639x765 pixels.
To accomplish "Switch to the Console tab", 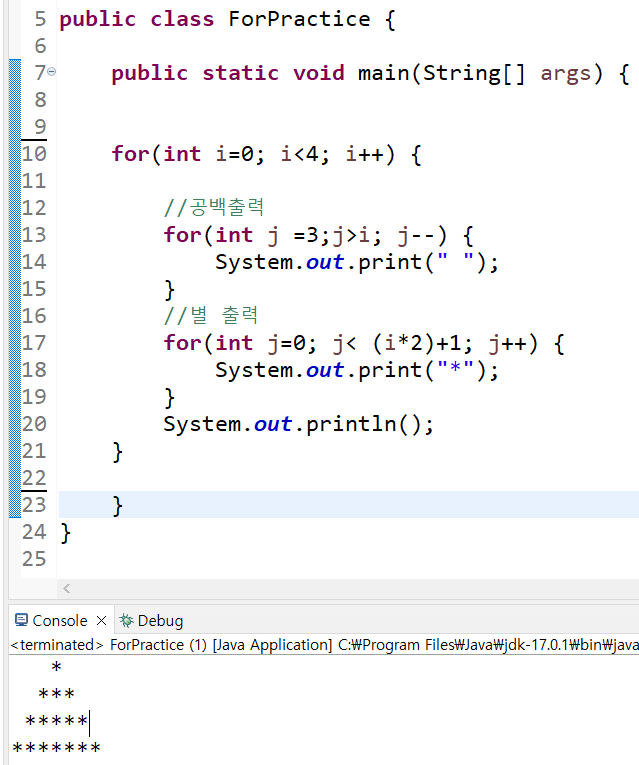I will [60, 621].
